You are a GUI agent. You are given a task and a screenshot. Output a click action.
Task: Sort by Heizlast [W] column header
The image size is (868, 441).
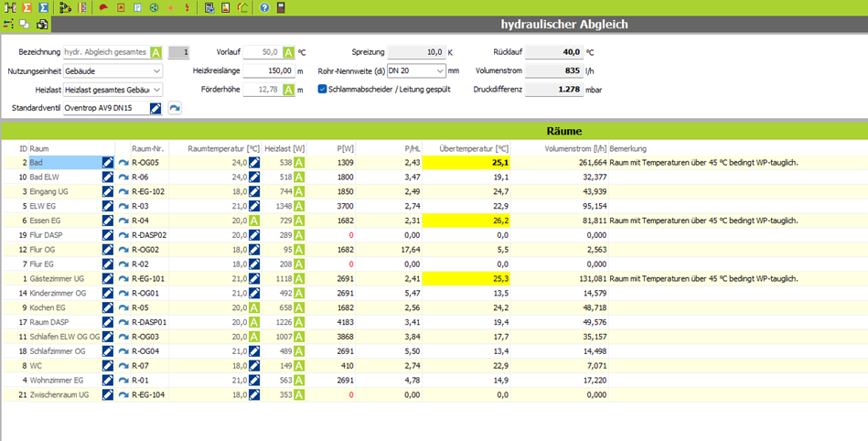tap(284, 148)
